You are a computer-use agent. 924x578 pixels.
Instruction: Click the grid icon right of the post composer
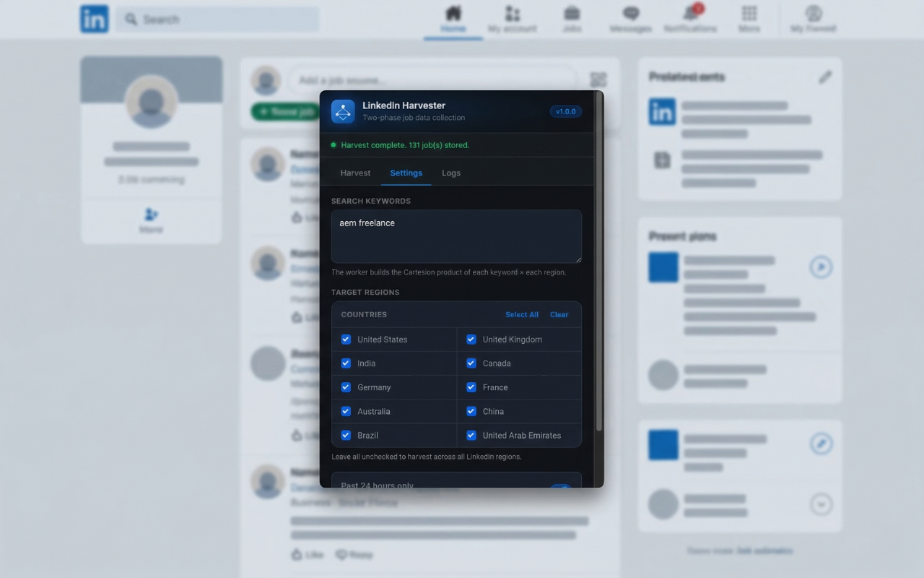(598, 79)
